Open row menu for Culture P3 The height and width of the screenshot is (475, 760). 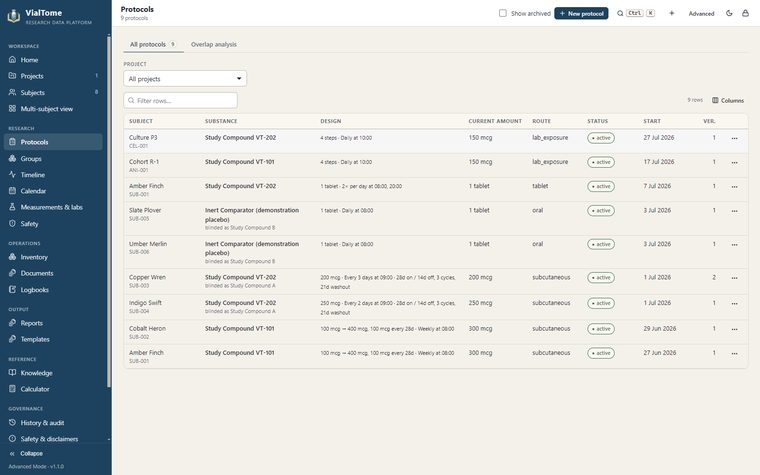coord(734,138)
